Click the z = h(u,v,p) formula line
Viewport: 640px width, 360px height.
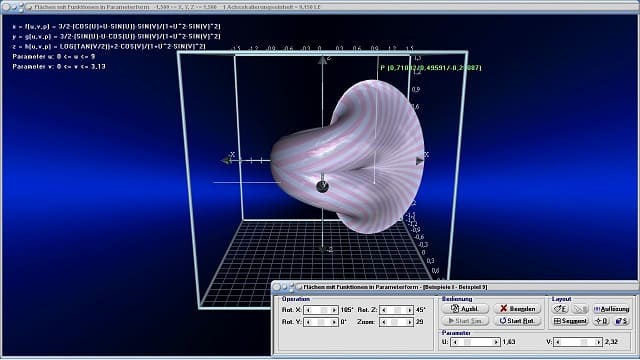(x=109, y=47)
